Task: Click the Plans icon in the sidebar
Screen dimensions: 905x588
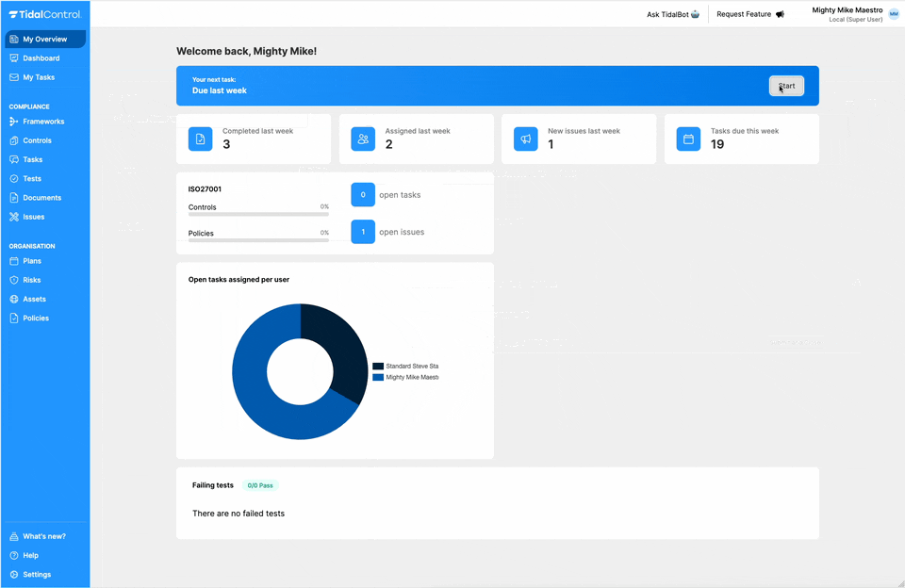Action: click(13, 261)
